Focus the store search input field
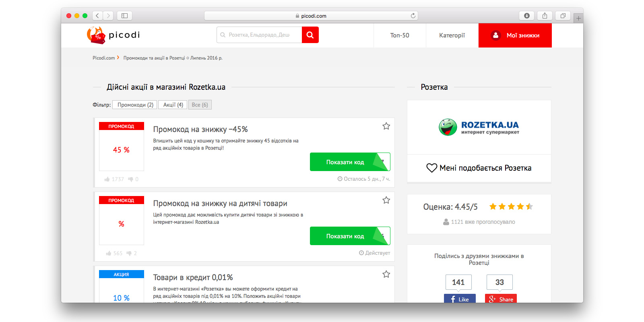 (259, 35)
